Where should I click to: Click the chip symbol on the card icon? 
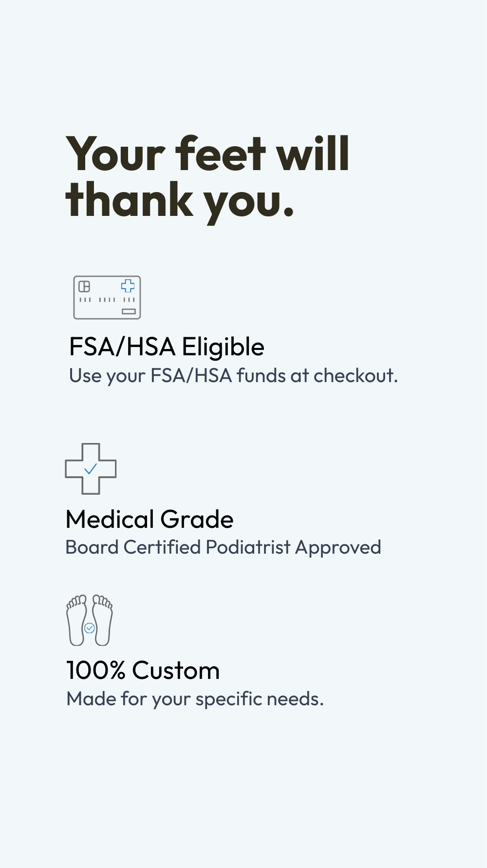click(x=84, y=286)
